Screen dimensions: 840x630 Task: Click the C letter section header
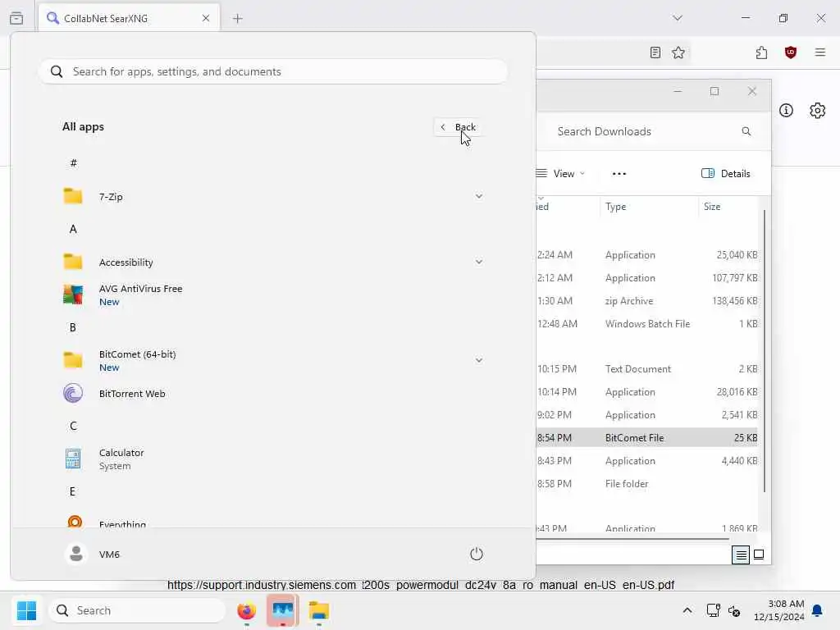click(73, 426)
